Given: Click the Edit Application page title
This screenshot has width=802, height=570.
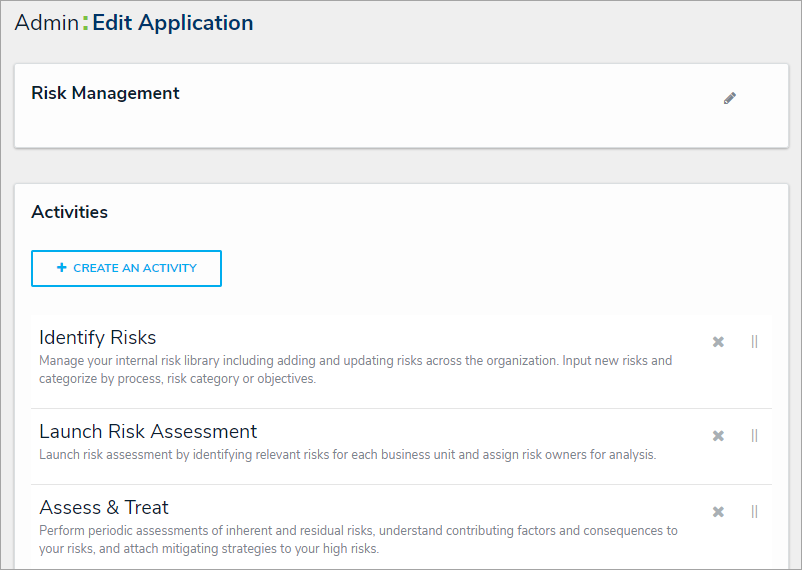Looking at the screenshot, I should [173, 23].
